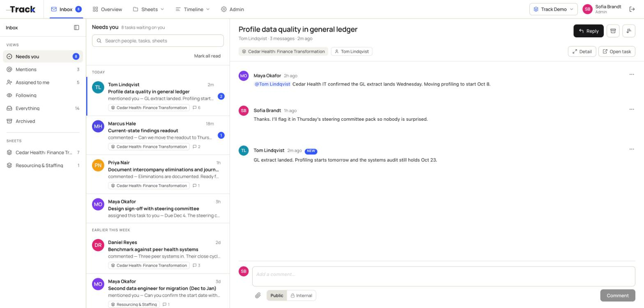Image resolution: width=644 pixels, height=308 pixels.
Task: Submit with the Comment button
Action: tap(617, 295)
